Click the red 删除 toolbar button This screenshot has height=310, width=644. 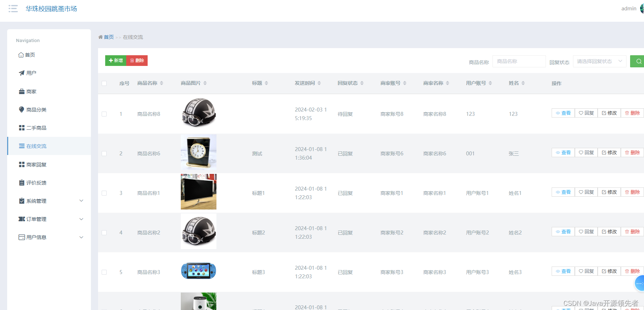137,61
